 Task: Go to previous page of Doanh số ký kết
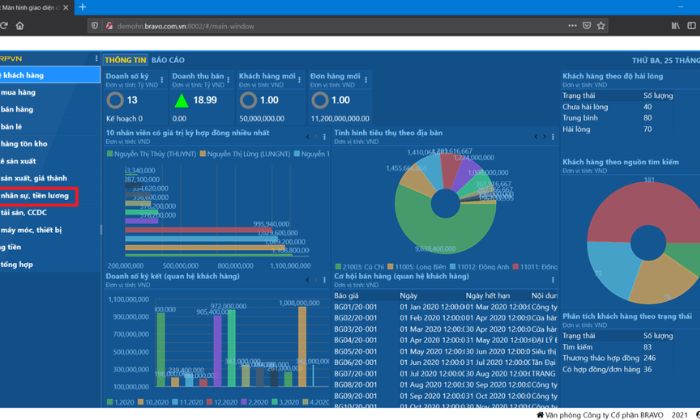(308, 280)
